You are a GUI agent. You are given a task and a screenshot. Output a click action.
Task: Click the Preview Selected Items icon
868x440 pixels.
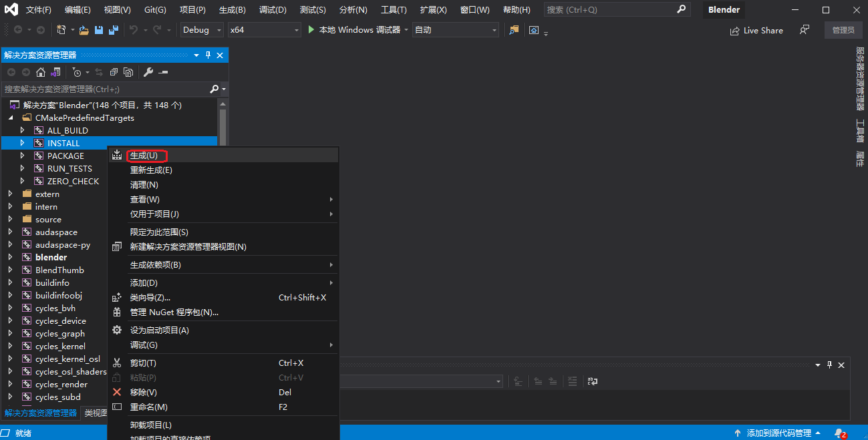click(x=163, y=72)
